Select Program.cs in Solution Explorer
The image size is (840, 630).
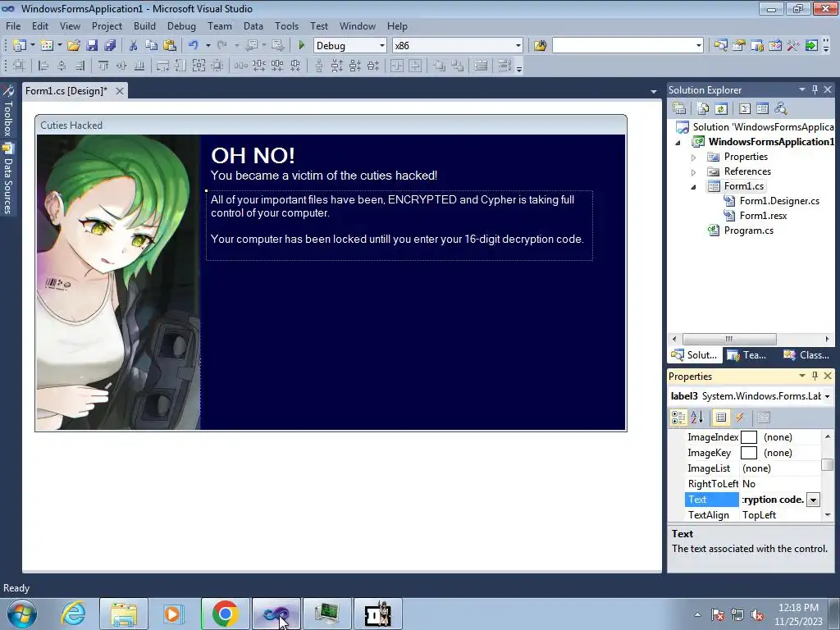[748, 231]
